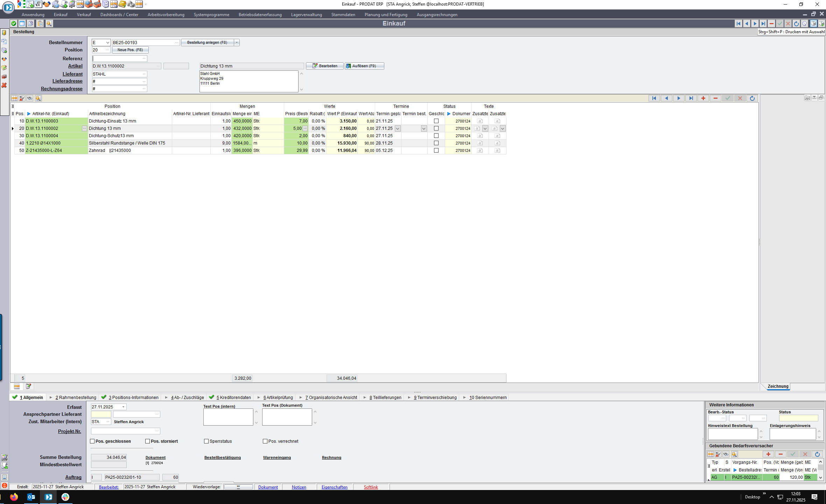Refresh the positions grid with the blue reload icon

click(752, 98)
